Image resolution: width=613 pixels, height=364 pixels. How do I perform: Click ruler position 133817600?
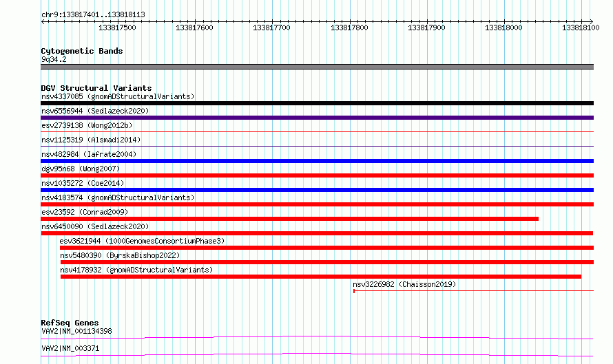[194, 28]
